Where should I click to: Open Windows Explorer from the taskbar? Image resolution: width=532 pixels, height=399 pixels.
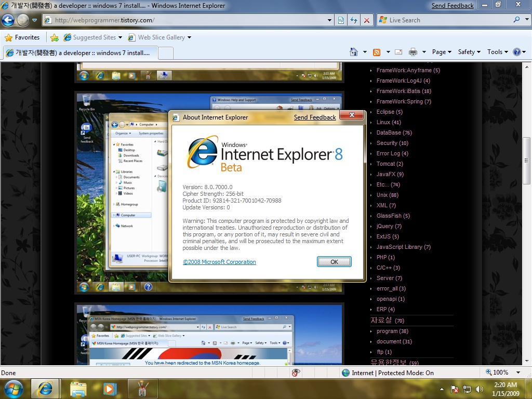(78, 389)
